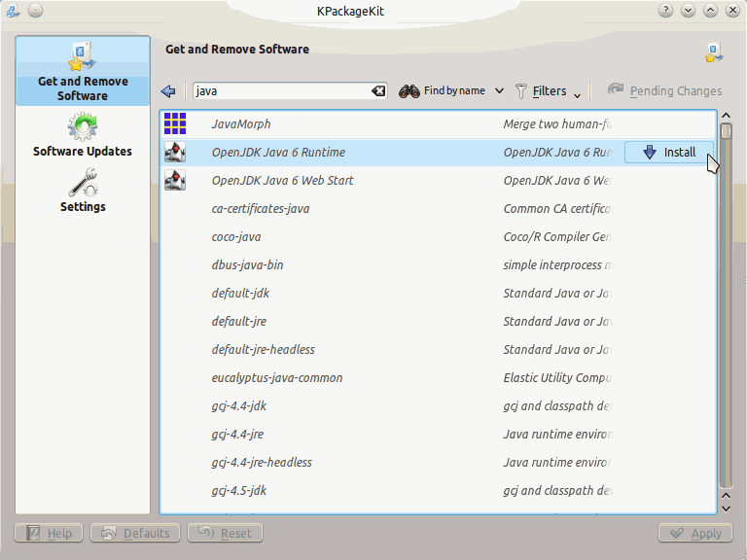The height and width of the screenshot is (560, 747).
Task: Select the gcj-4.4-jre package
Action: [438, 434]
